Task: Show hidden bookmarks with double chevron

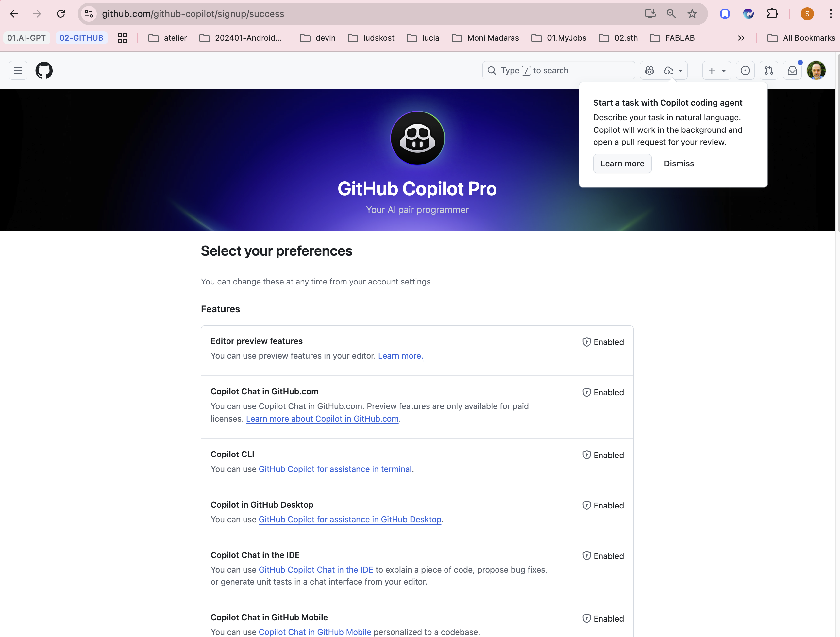Action: tap(741, 38)
